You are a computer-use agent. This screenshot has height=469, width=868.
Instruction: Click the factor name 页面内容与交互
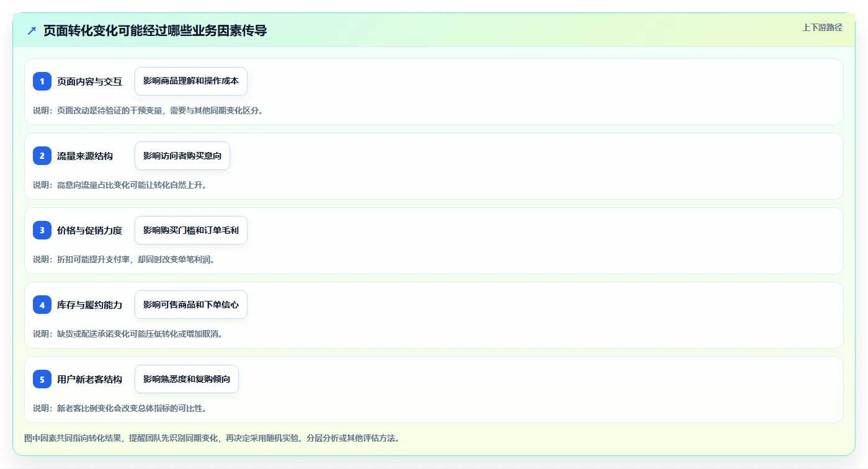click(x=89, y=81)
